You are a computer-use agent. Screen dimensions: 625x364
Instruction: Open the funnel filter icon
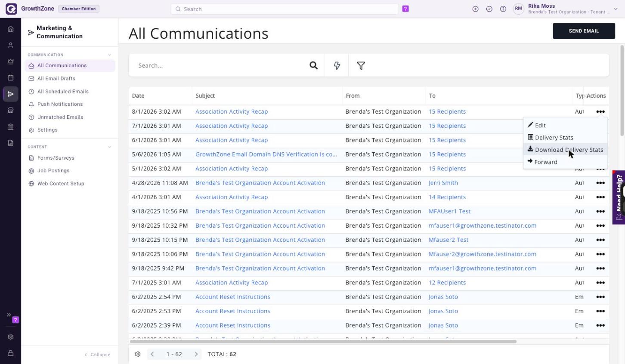(361, 65)
